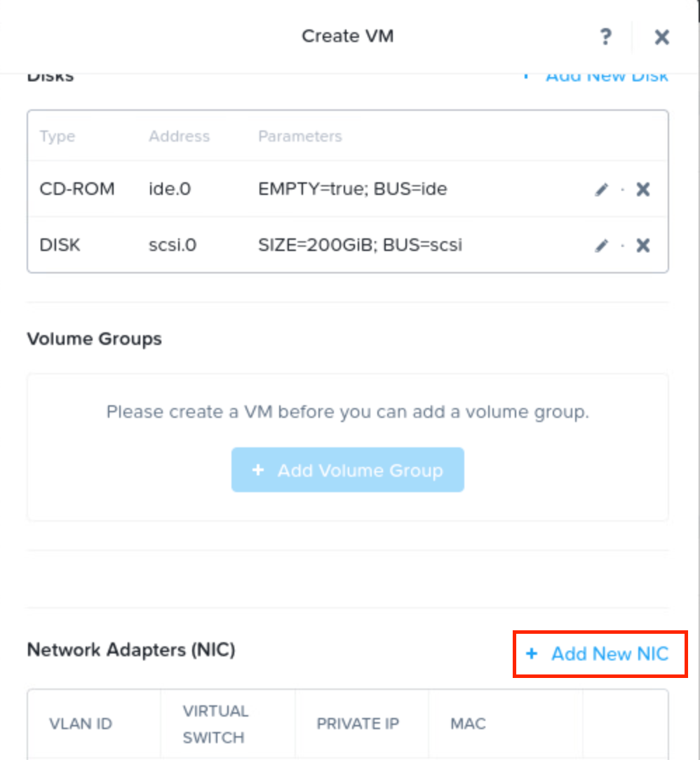Edit the CD-ROM disk entry

[601, 189]
